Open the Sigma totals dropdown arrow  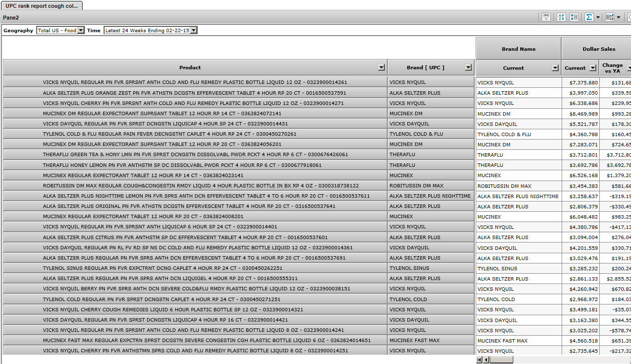pyautogui.click(x=598, y=17)
